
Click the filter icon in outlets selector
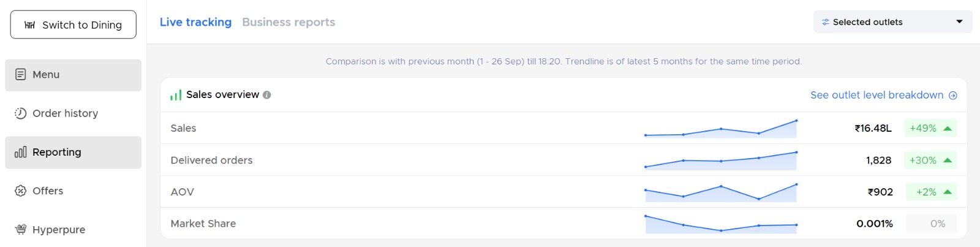pos(826,22)
